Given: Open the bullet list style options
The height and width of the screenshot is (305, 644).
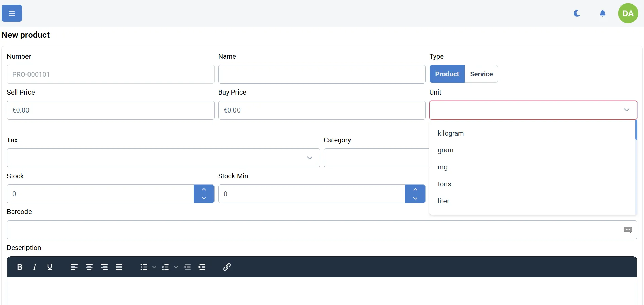Looking at the screenshot, I should pyautogui.click(x=154, y=267).
